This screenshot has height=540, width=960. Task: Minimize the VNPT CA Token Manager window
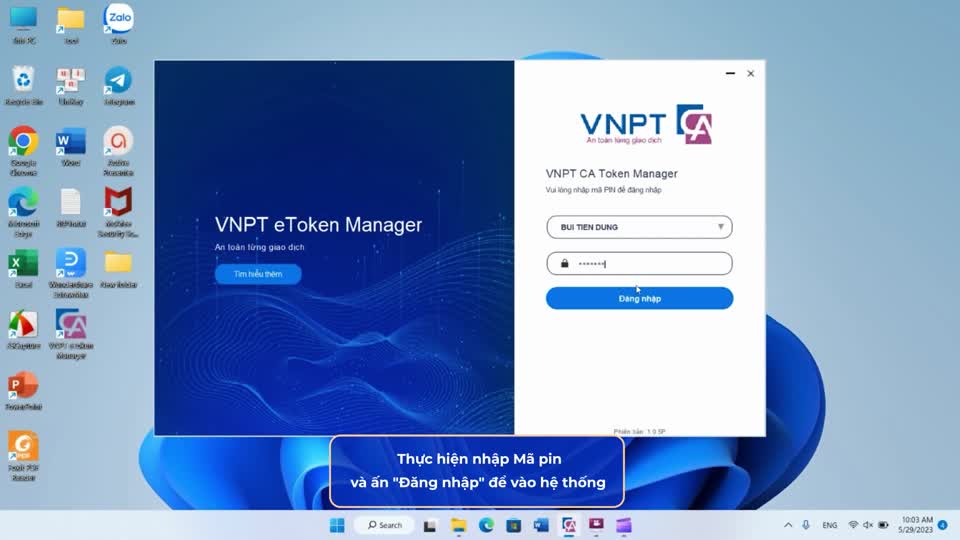tap(730, 73)
